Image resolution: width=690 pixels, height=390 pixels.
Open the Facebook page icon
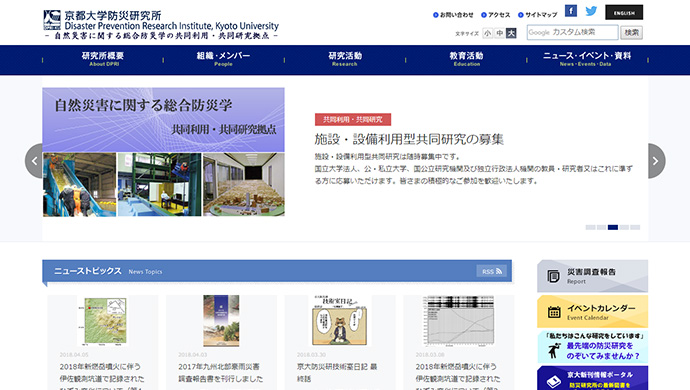[x=571, y=11]
